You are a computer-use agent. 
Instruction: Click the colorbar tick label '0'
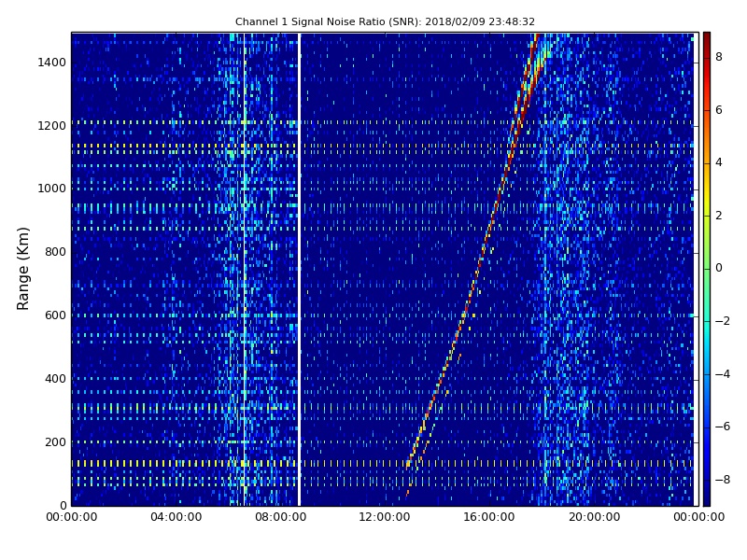pos(718,268)
